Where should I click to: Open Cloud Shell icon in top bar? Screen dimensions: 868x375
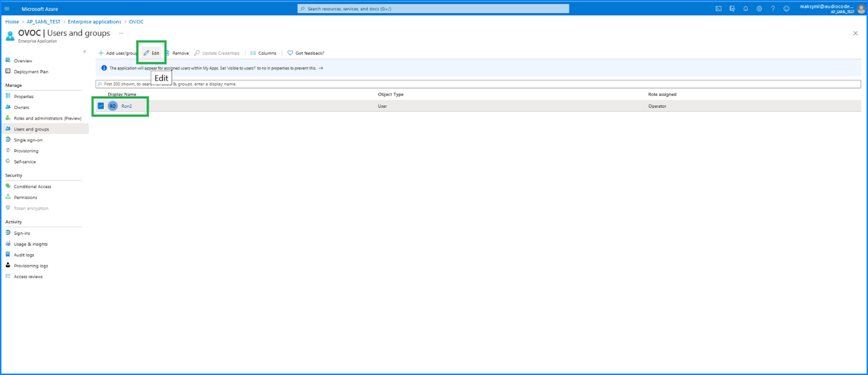pyautogui.click(x=718, y=9)
